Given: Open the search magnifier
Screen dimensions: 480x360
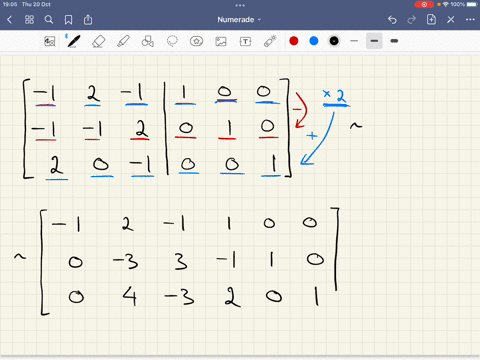Looking at the screenshot, I should 49,20.
